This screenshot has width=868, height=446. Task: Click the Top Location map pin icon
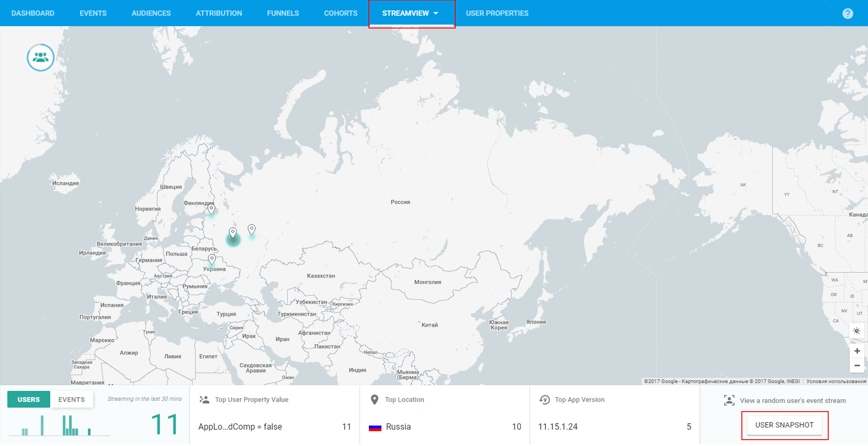coord(374,399)
